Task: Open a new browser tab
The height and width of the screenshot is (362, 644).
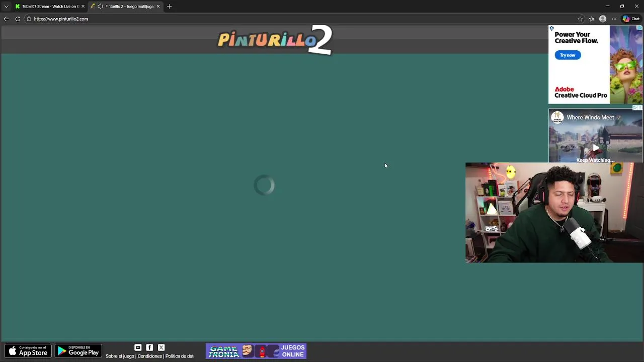Action: [x=169, y=7]
